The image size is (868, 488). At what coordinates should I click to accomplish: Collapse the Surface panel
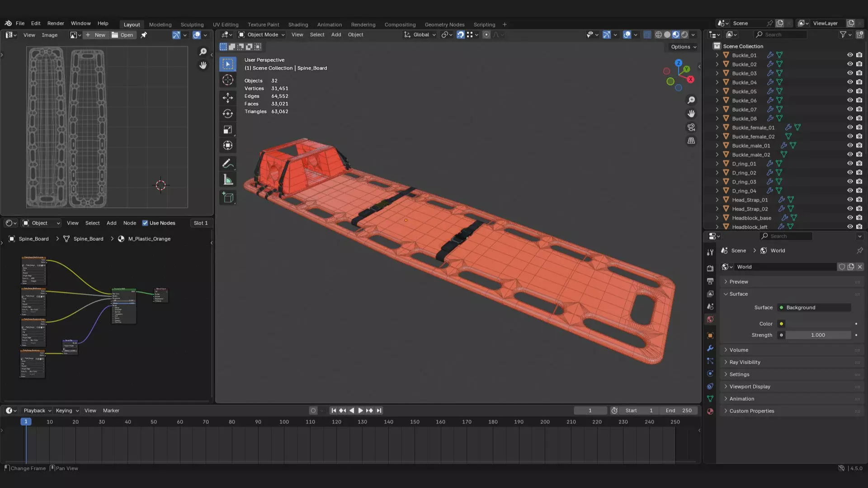[x=739, y=294]
